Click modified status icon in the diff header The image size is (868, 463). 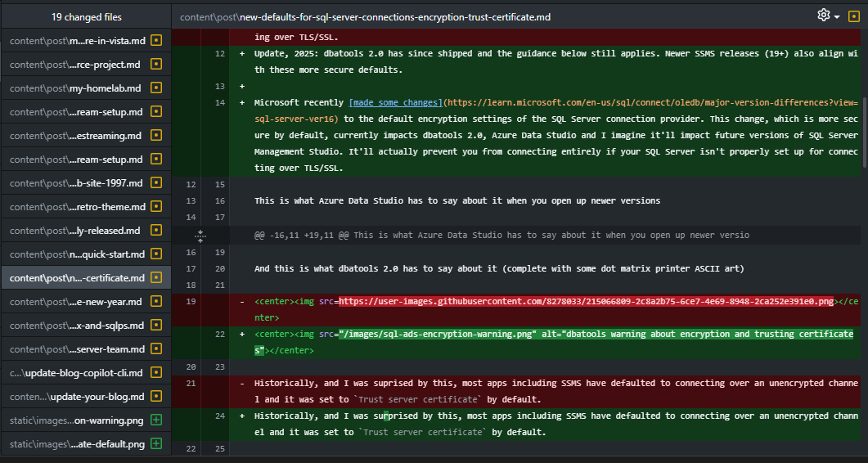click(x=853, y=16)
